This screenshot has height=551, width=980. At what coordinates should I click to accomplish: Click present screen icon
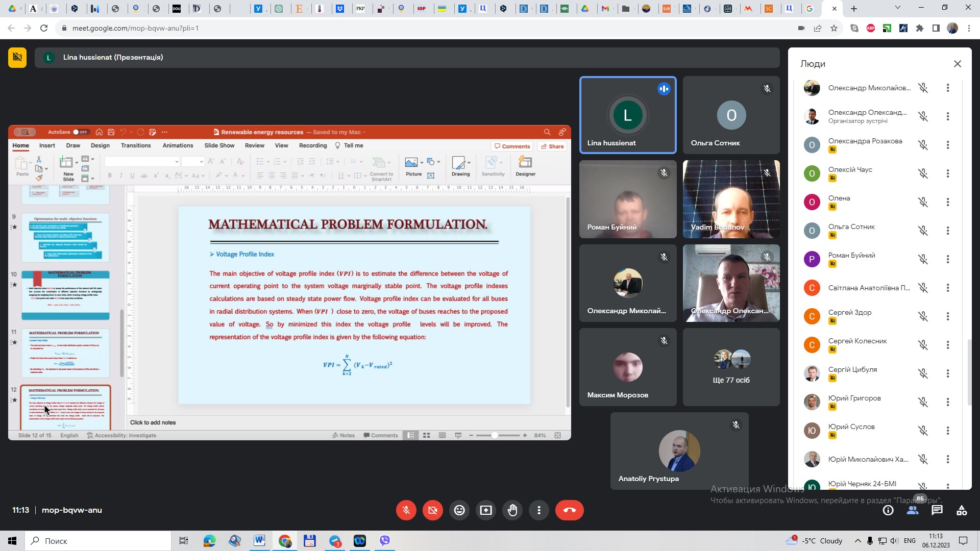click(486, 510)
